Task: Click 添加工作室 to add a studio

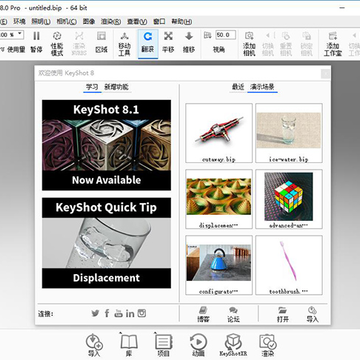Action: 333,43
